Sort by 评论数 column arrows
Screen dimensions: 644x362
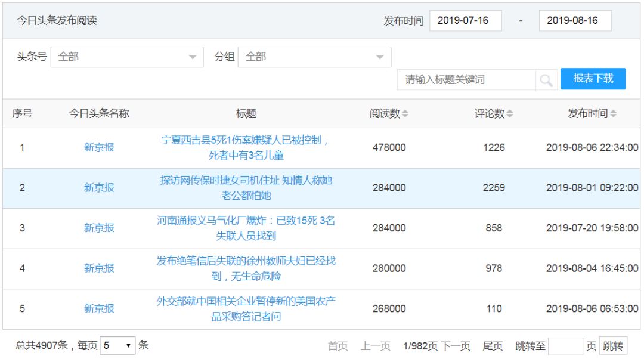tap(510, 114)
